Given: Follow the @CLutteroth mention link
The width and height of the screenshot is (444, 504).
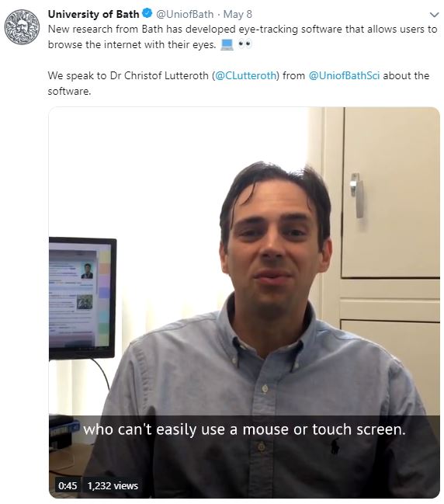Looking at the screenshot, I should (x=245, y=75).
